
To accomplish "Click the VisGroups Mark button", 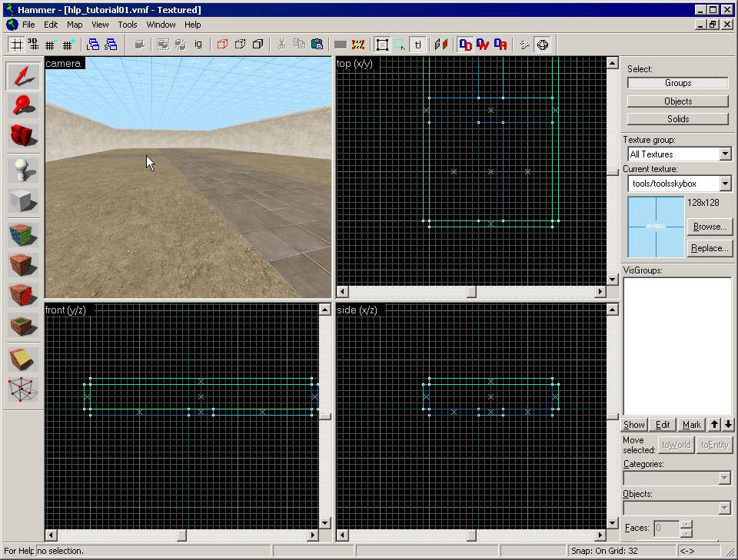I will [691, 425].
